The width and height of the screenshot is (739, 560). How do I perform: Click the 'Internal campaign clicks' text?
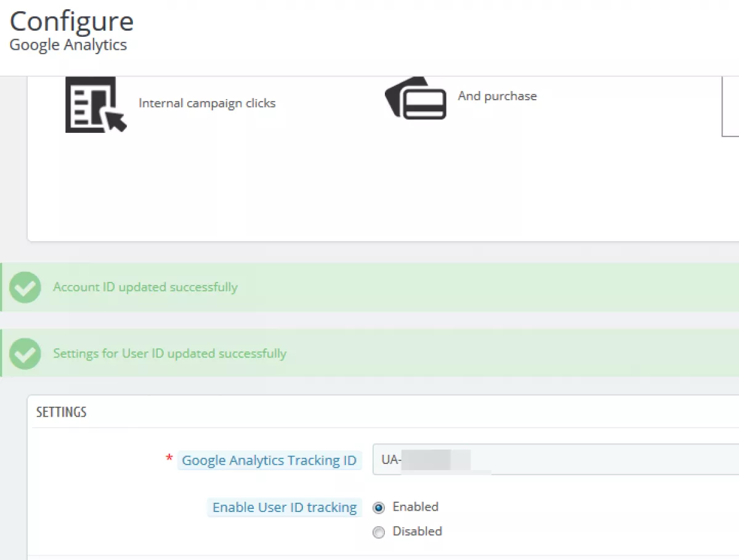tap(207, 103)
